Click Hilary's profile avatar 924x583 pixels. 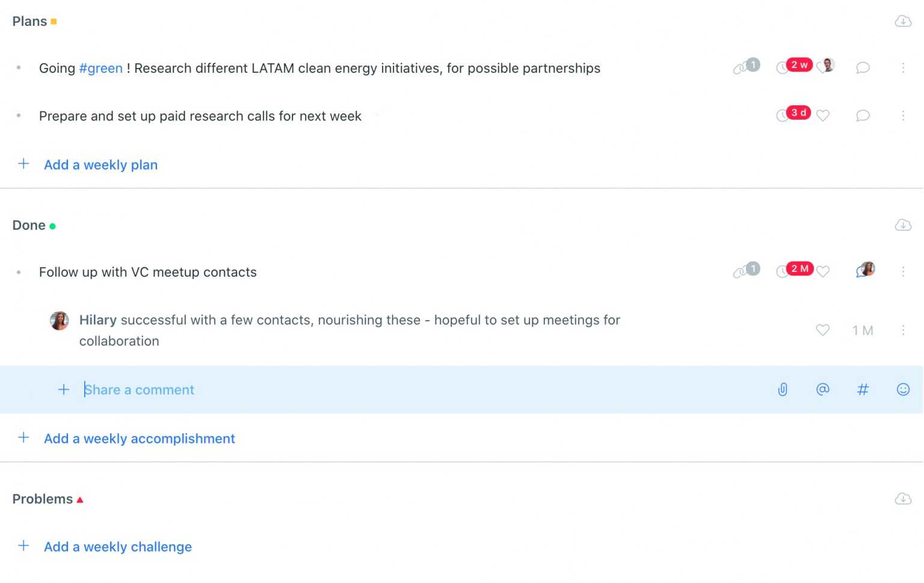pos(59,321)
